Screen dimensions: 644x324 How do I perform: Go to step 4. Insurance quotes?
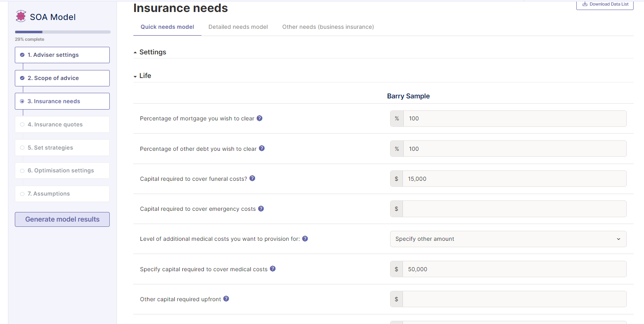pos(62,124)
